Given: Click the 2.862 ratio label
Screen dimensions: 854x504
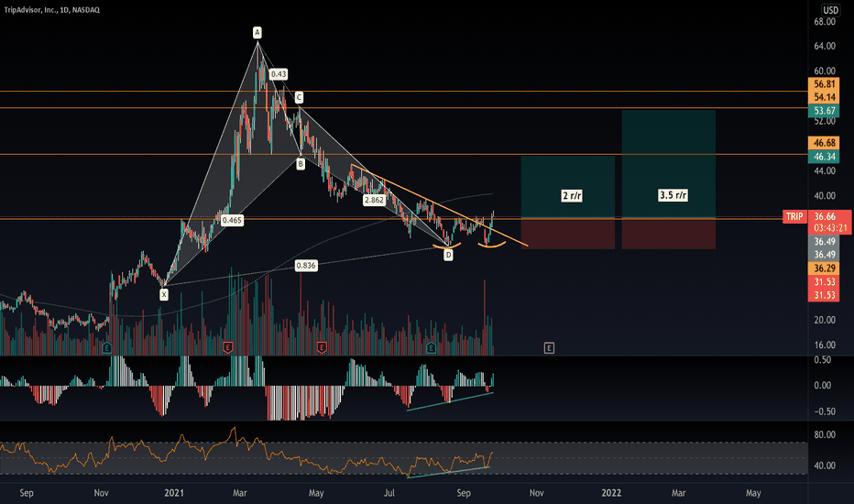Looking at the screenshot, I should pyautogui.click(x=374, y=200).
